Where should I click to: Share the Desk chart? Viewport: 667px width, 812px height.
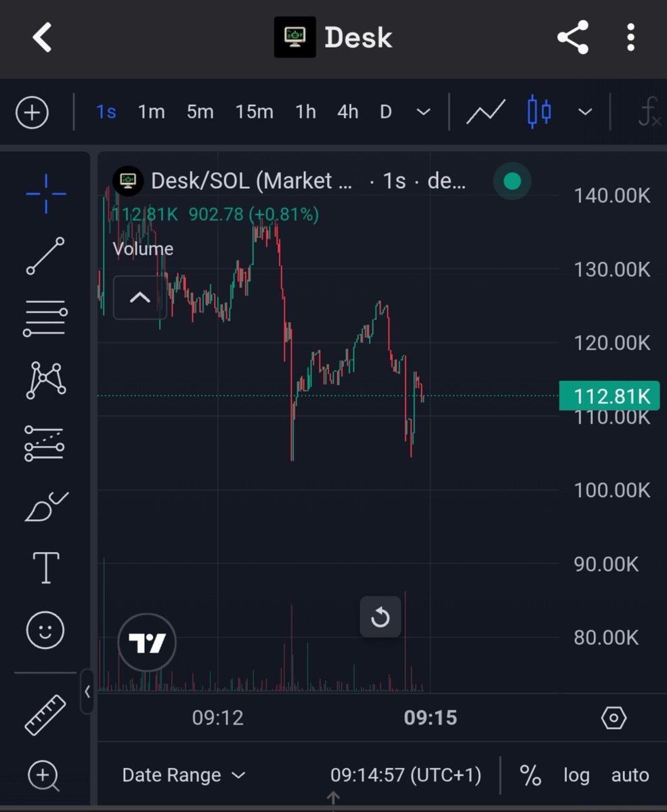tap(573, 37)
